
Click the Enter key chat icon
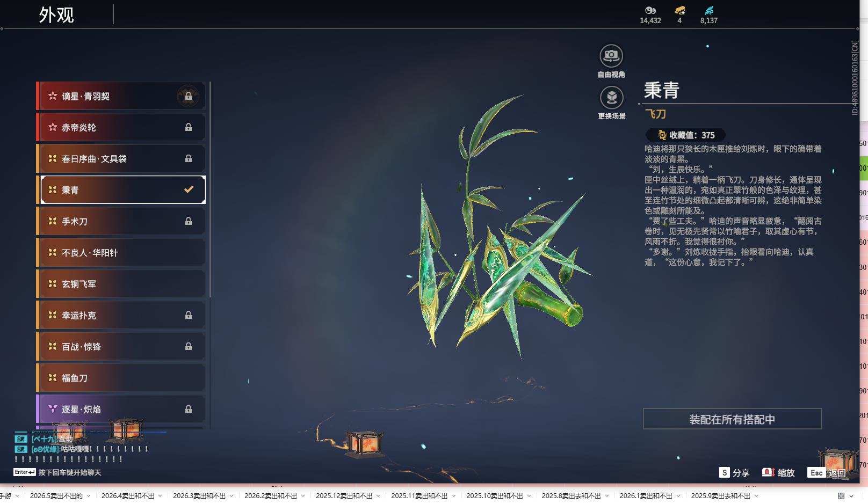[x=25, y=472]
